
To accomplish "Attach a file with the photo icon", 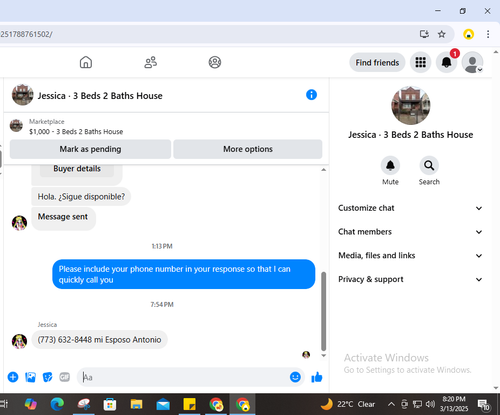I will pyautogui.click(x=30, y=377).
